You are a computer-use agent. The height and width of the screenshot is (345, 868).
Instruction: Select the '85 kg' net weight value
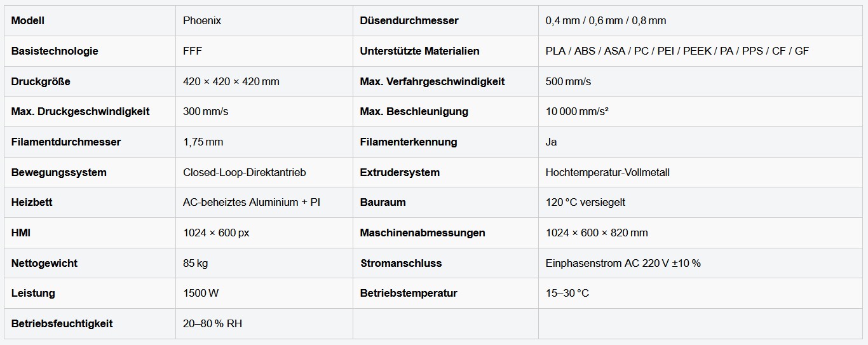point(195,263)
